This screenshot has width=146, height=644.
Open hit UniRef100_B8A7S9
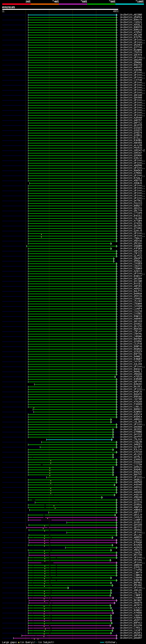(x=131, y=65)
